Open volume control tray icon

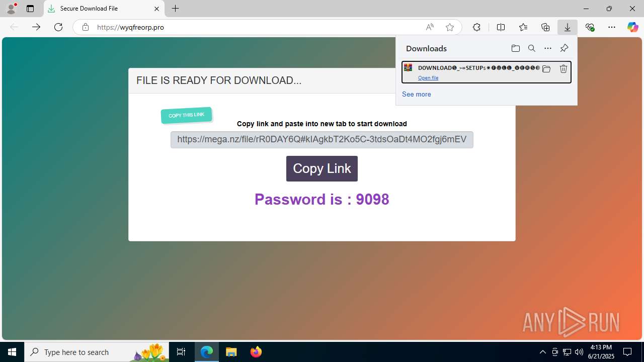[579, 352]
